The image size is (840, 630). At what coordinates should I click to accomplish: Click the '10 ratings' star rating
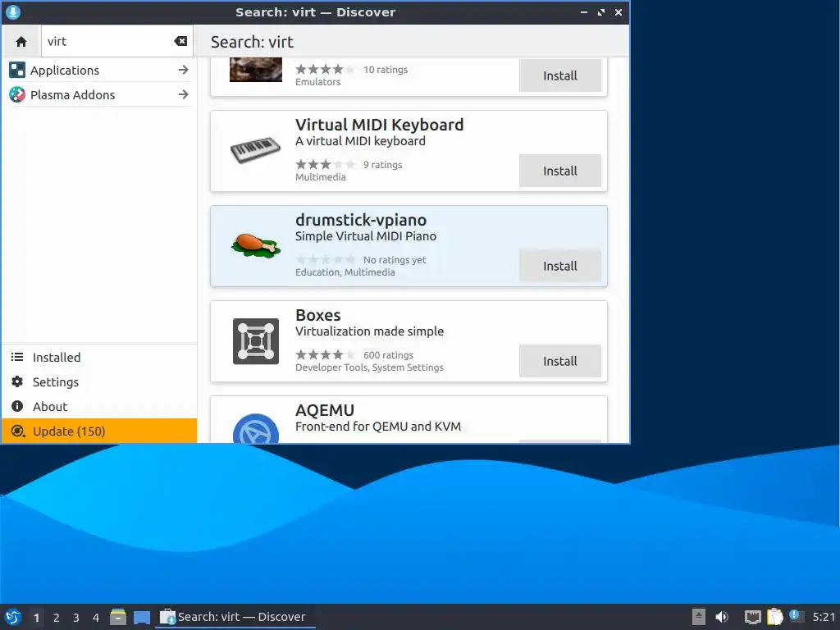click(325, 69)
